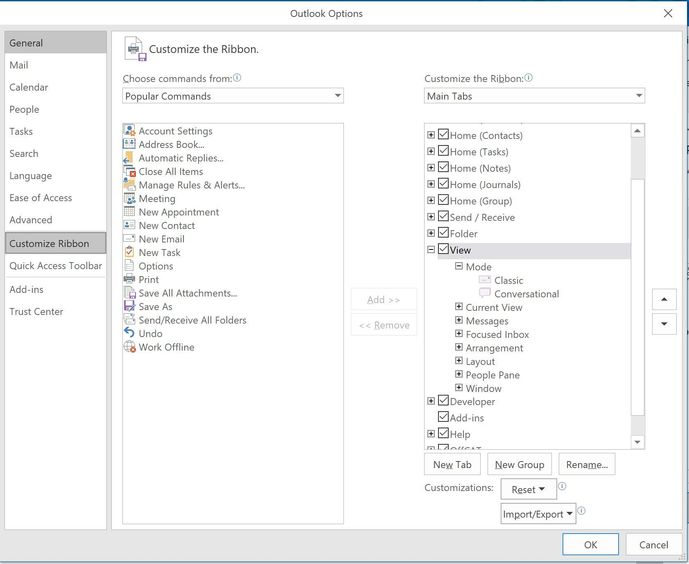Select the Close All Items icon
This screenshot has width=689, height=564.
(x=130, y=171)
